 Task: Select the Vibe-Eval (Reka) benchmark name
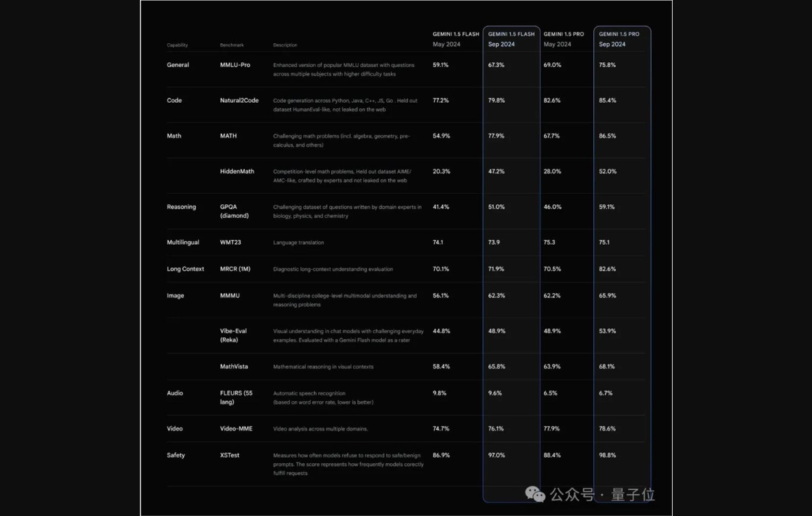234,335
